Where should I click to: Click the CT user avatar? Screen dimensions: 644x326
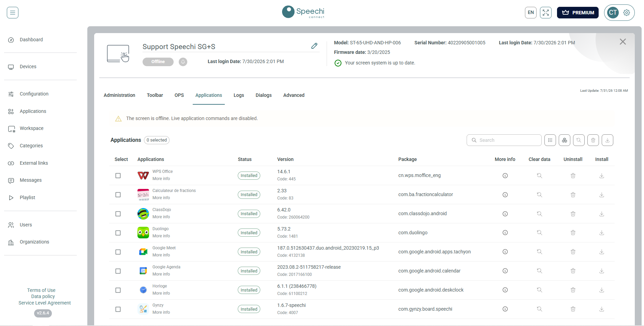pyautogui.click(x=613, y=13)
